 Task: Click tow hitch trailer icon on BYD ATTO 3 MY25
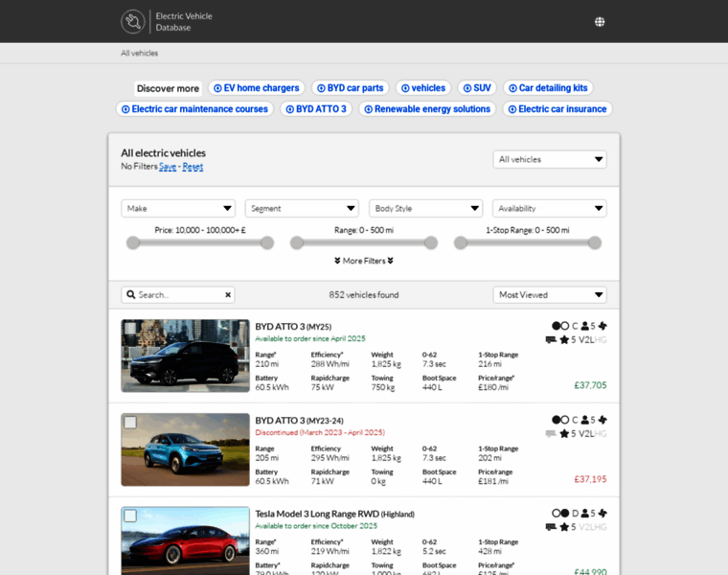pos(551,340)
